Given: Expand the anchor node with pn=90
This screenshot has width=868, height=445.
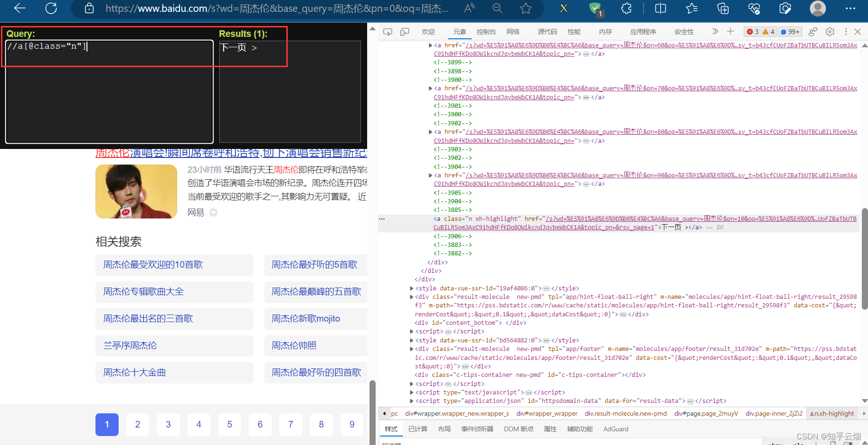Looking at the screenshot, I should point(430,175).
